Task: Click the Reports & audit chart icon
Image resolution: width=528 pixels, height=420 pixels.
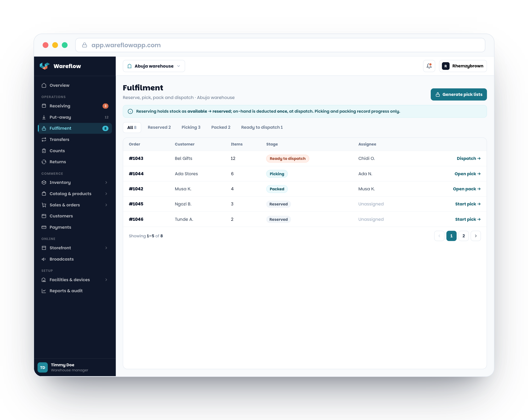Action: [x=44, y=291]
